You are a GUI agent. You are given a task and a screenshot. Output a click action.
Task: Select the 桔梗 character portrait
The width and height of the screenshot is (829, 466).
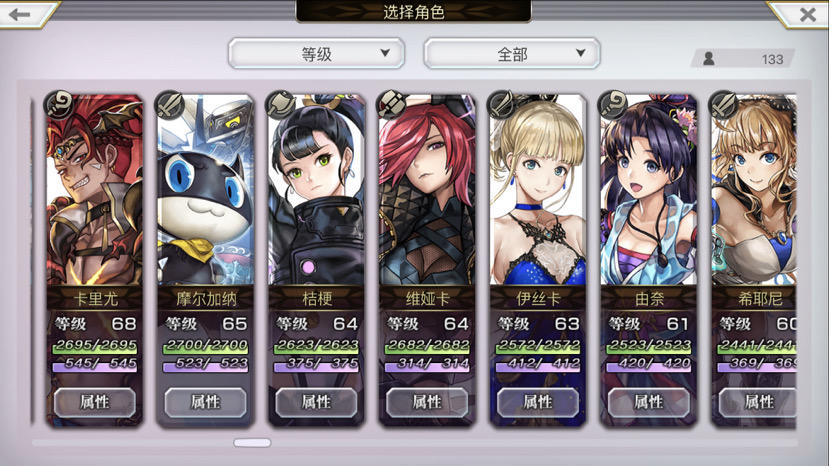point(316,190)
